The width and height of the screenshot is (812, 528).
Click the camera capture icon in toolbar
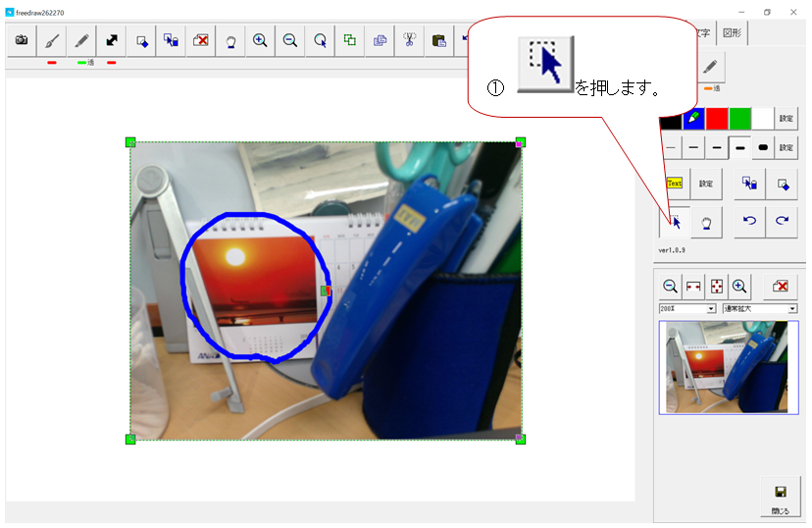click(x=21, y=40)
